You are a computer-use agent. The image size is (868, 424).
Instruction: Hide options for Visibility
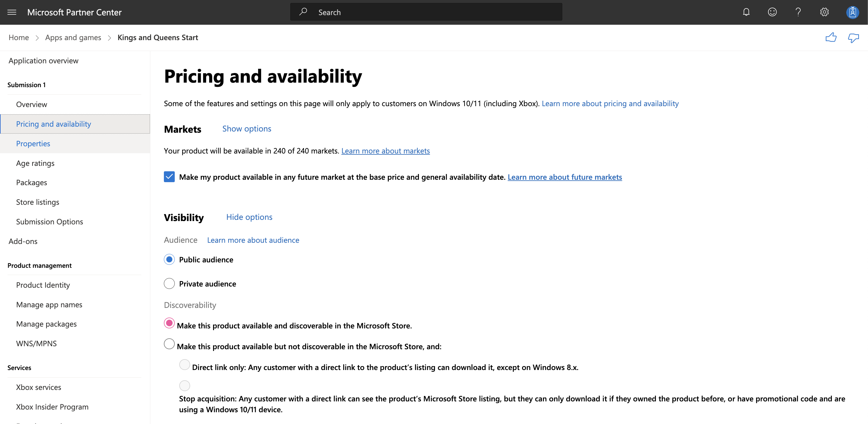click(249, 217)
